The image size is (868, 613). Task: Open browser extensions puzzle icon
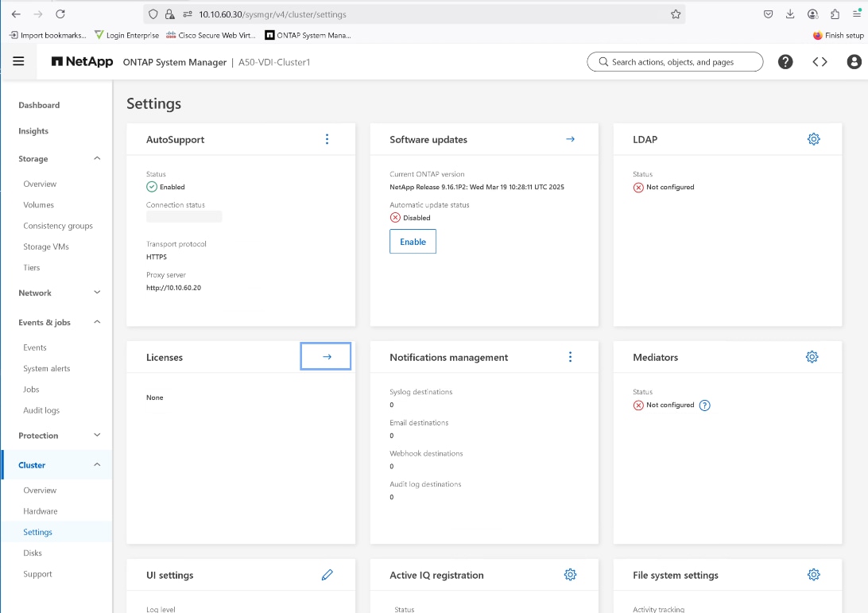pos(835,14)
